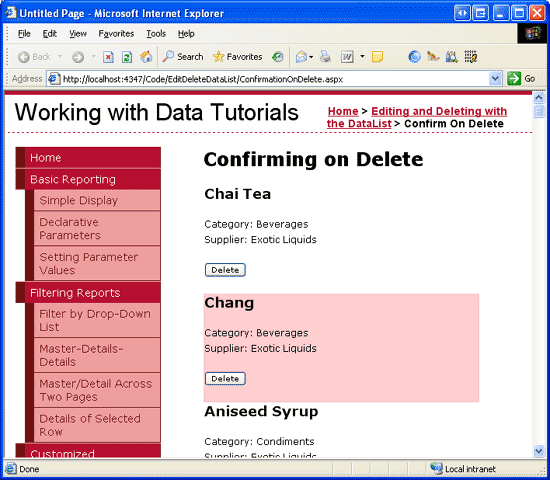This screenshot has width=550, height=480.
Task: Delete the Chang product
Action: 225,379
